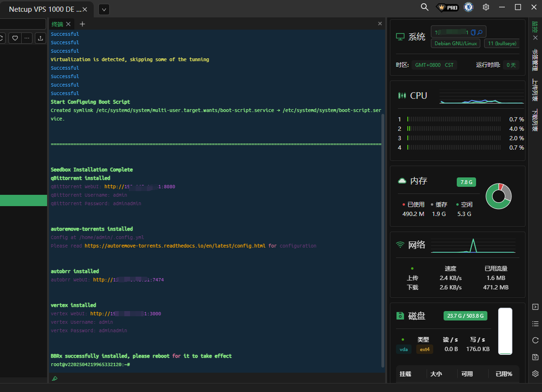This screenshot has width=542, height=392.
Task: Switch to the 终端 terminal tab
Action: click(57, 24)
